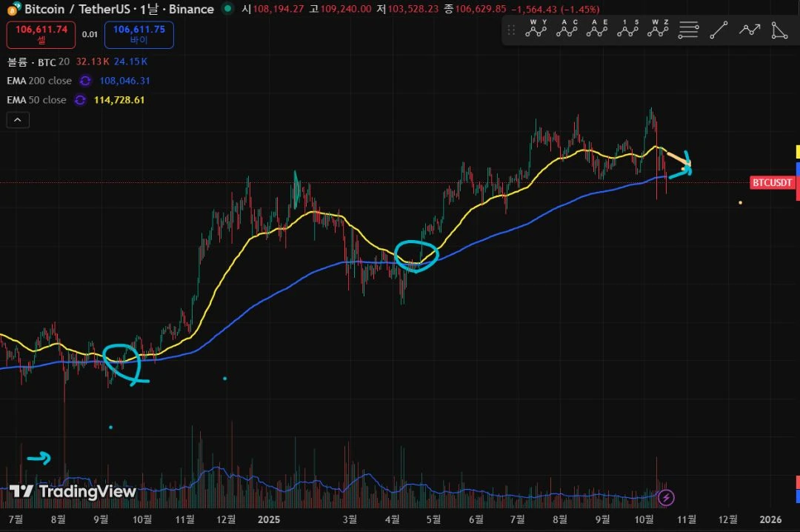Click the red 106,611.74 sell button
The image size is (800, 532).
(41, 35)
